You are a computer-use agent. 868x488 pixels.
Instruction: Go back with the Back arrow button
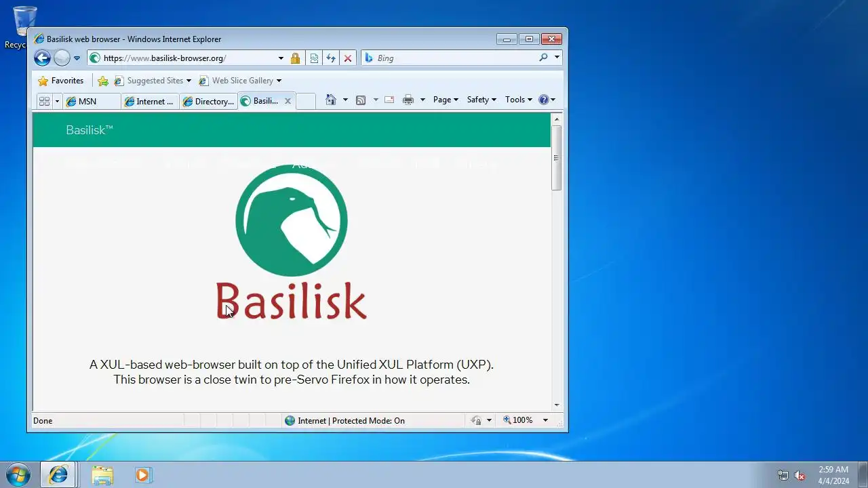tap(42, 58)
